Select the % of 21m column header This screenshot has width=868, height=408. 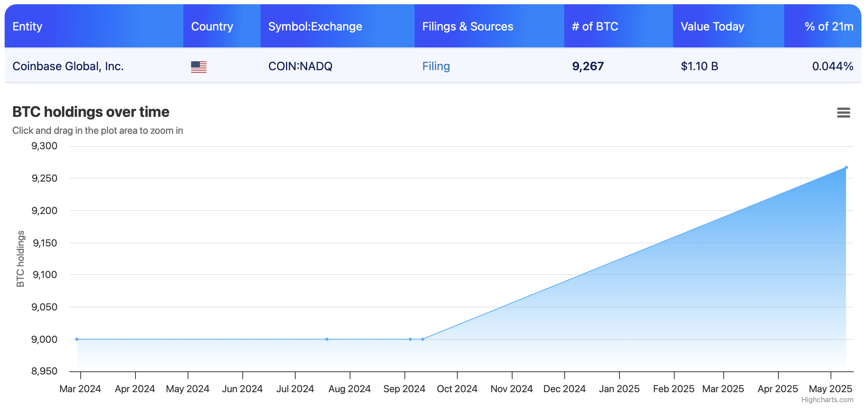click(823, 26)
